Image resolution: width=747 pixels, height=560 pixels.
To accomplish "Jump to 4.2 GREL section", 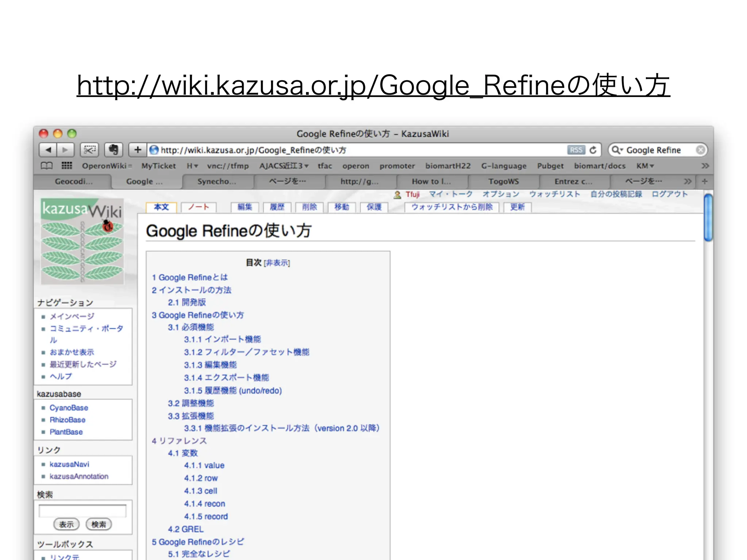I will click(186, 529).
